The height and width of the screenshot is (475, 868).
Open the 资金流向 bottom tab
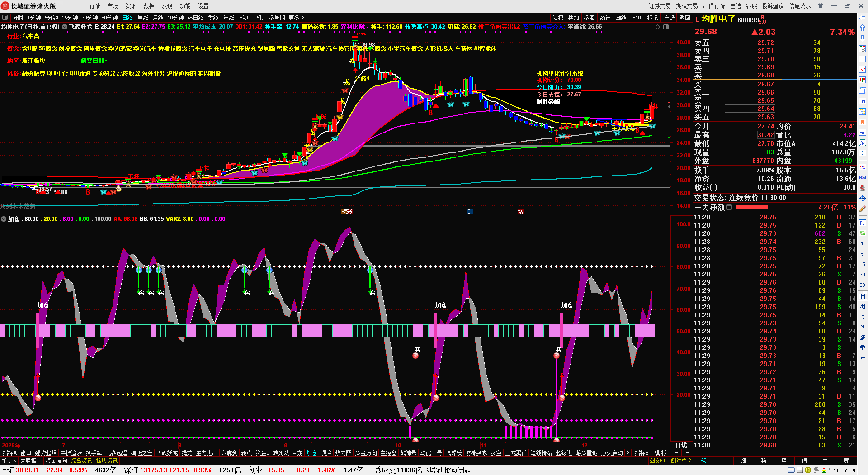[57, 461]
